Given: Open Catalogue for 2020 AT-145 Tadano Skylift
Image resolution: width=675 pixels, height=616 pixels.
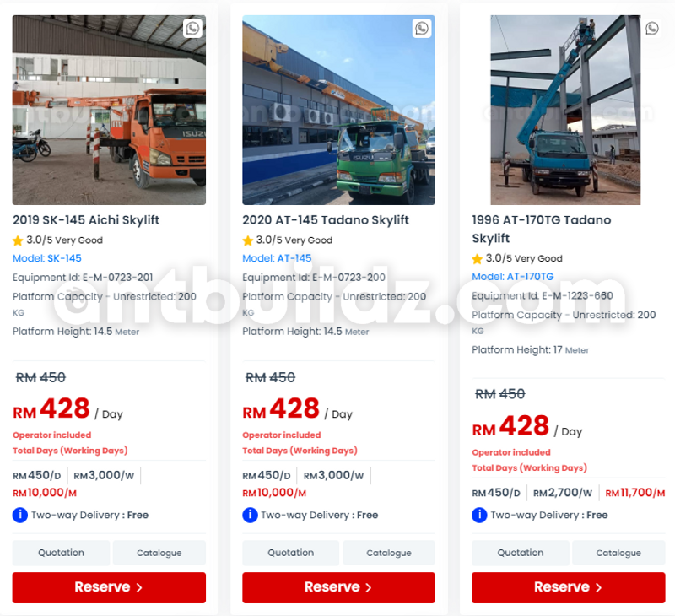Looking at the screenshot, I should click(x=389, y=553).
